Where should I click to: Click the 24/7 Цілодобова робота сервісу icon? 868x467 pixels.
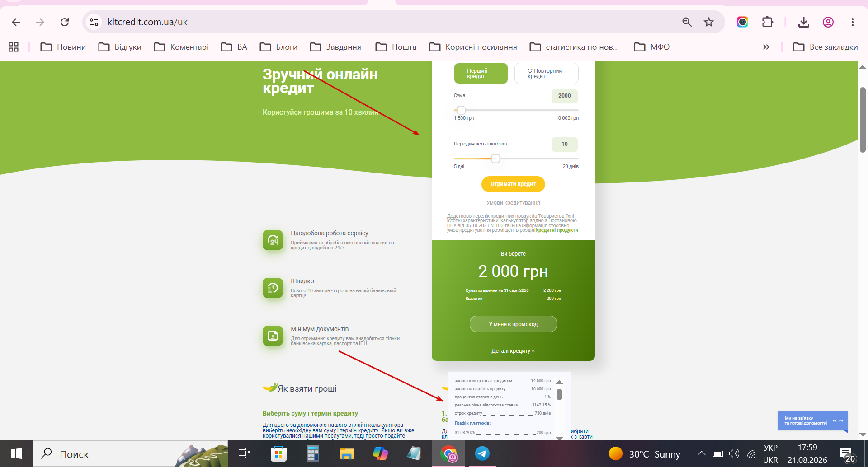[x=273, y=240]
